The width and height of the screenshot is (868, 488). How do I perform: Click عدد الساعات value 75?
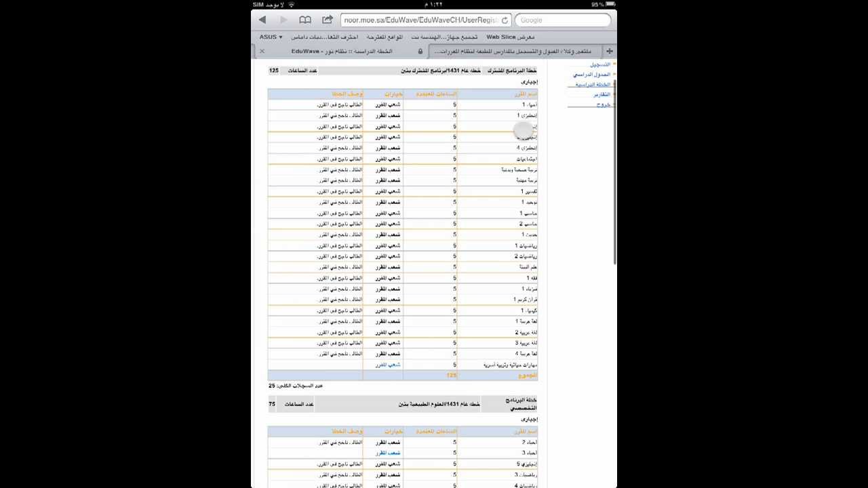click(272, 404)
